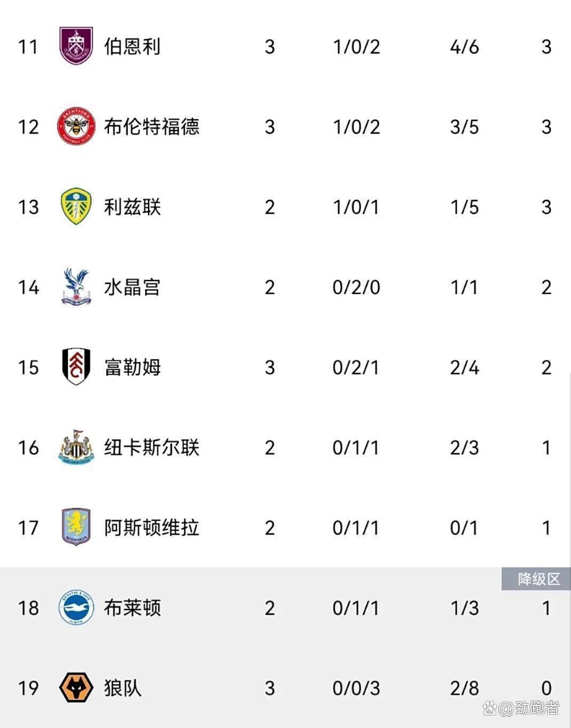Open the Crystal Palace eagle crest
571x728 pixels.
[x=76, y=286]
